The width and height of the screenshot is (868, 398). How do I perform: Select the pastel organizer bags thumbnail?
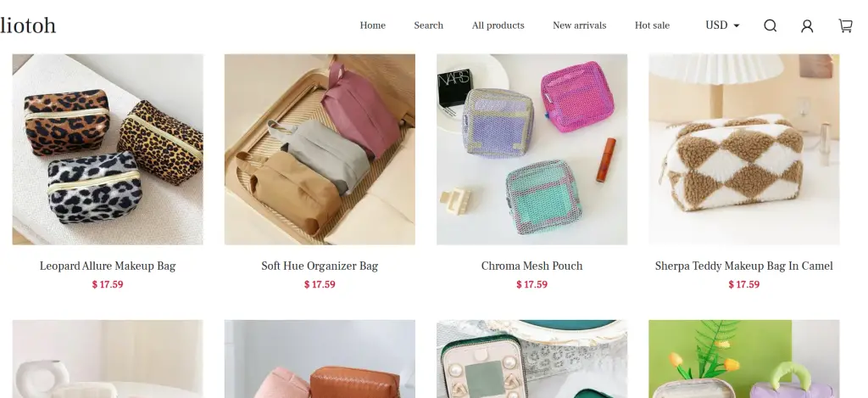click(320, 149)
